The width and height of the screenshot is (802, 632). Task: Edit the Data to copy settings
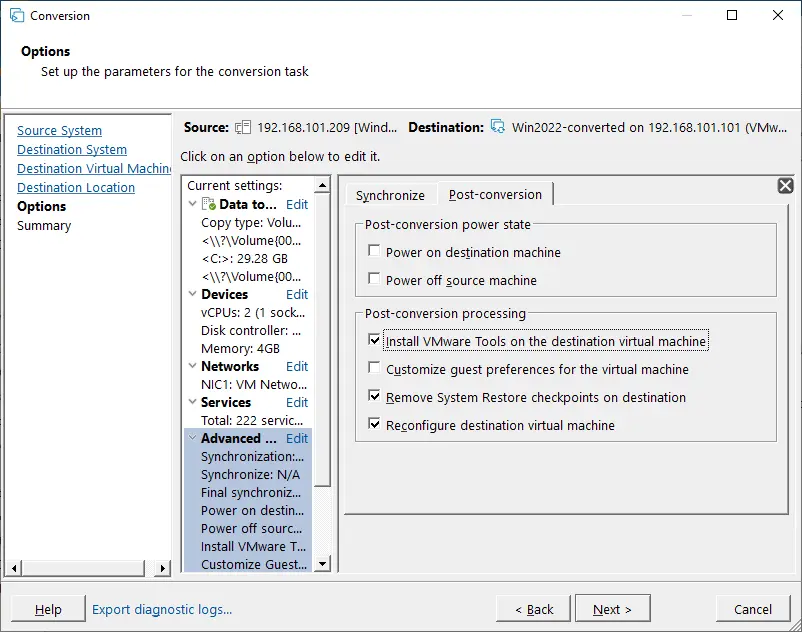[x=297, y=205]
